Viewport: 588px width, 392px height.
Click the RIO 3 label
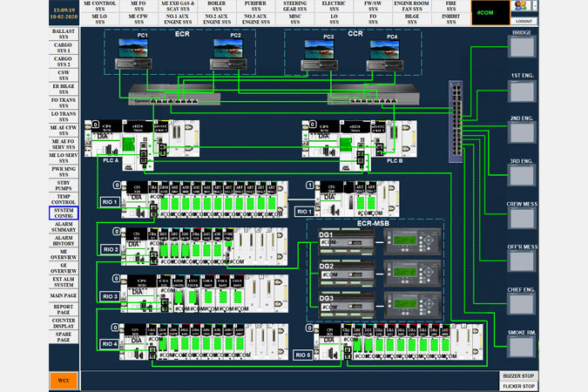pyautogui.click(x=111, y=296)
